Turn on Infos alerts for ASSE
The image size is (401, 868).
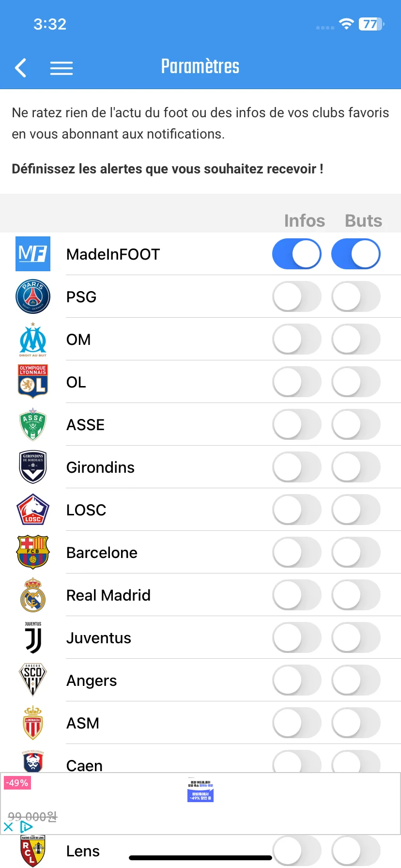[297, 424]
